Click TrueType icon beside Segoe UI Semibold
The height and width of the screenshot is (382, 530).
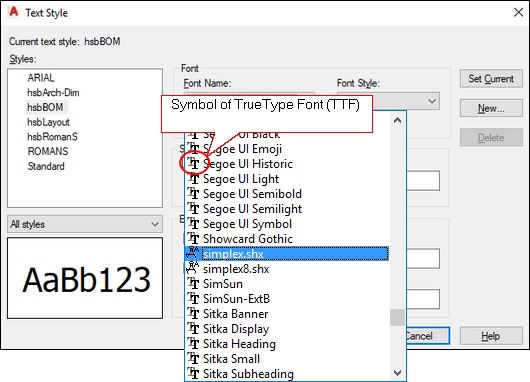(x=193, y=193)
